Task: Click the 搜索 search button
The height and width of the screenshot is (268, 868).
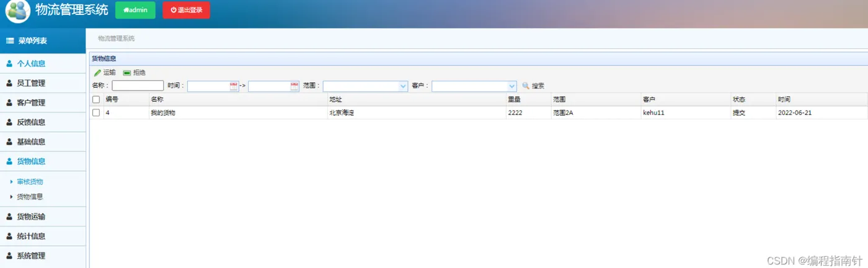Action: point(533,86)
